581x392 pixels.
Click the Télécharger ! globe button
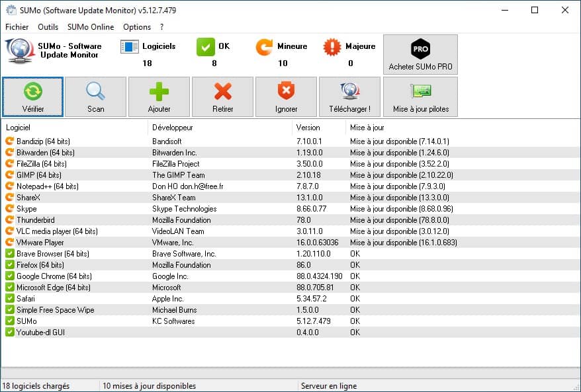[x=349, y=97]
